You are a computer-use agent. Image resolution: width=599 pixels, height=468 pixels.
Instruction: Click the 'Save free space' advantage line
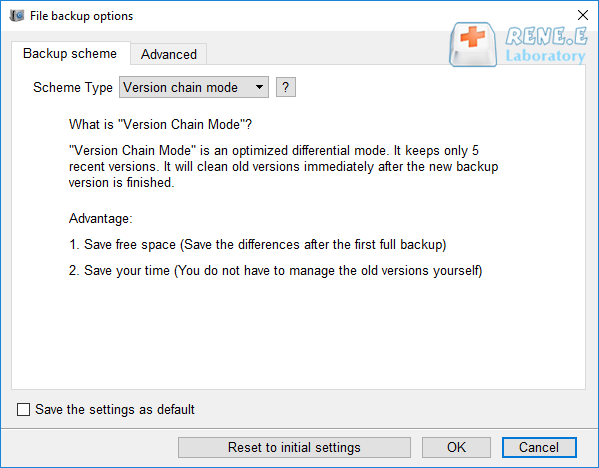tap(257, 245)
